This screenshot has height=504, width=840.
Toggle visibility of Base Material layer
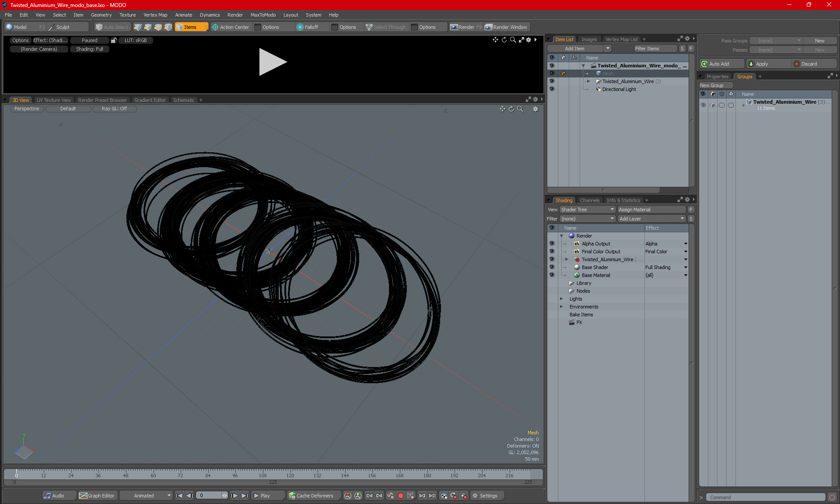pyautogui.click(x=552, y=275)
